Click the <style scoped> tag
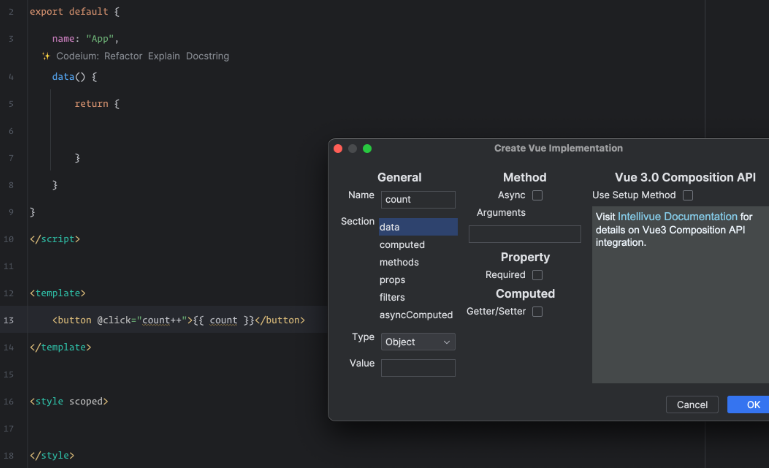Screen dimensions: 769x468 pyautogui.click(x=69, y=401)
